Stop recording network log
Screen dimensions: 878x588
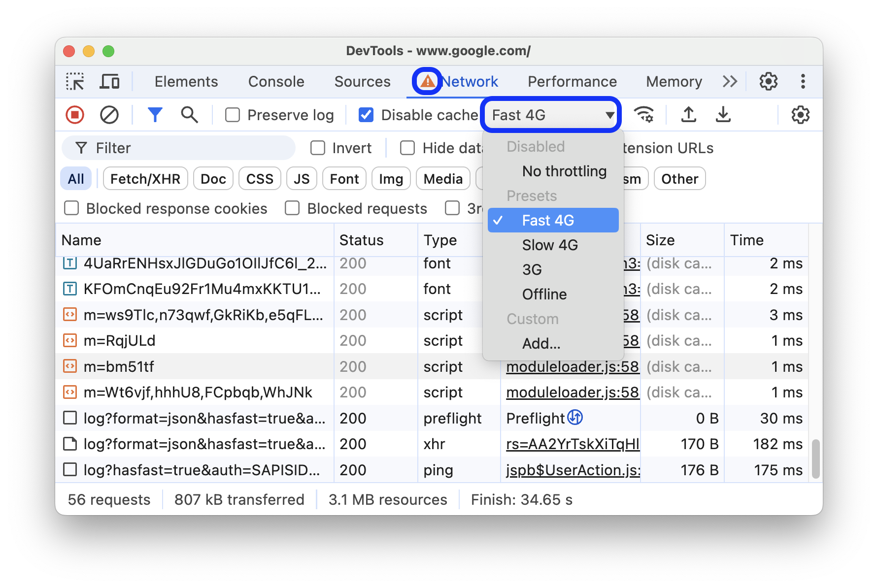[75, 115]
